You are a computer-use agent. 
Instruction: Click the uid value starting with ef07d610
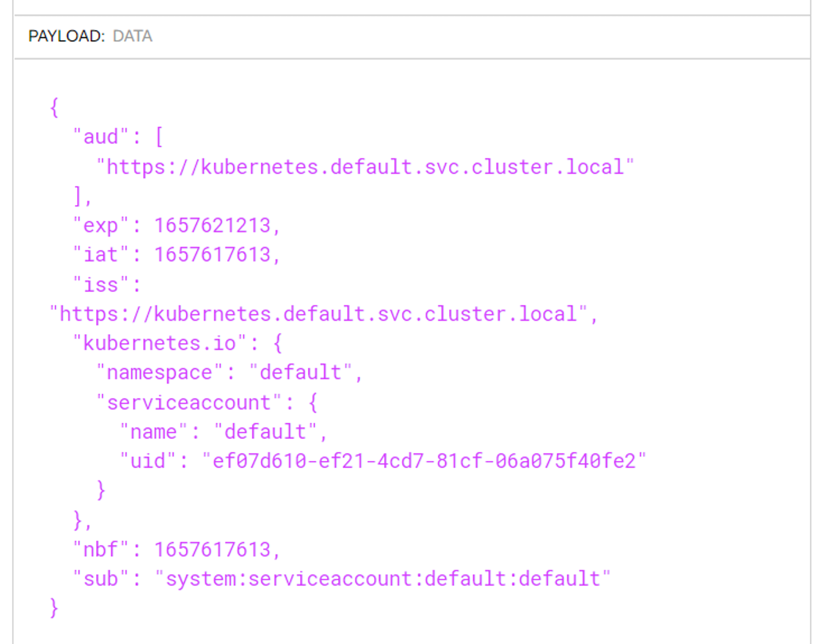[424, 461]
